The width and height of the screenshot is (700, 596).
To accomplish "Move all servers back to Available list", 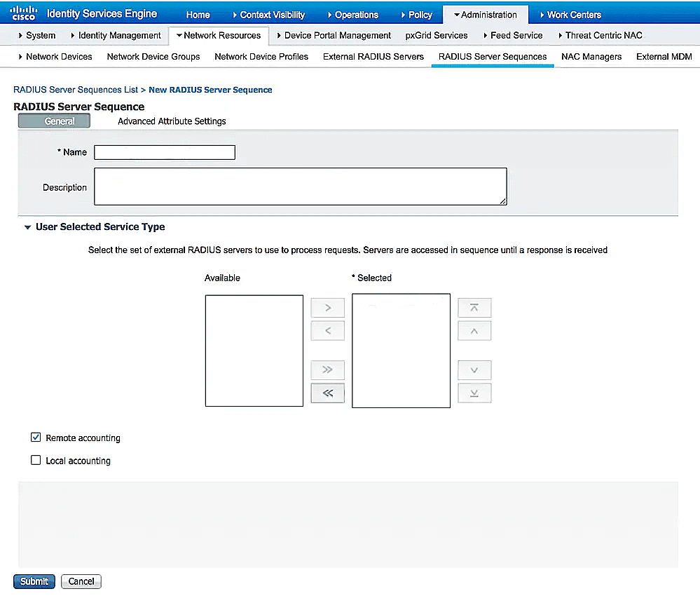I will coord(328,393).
